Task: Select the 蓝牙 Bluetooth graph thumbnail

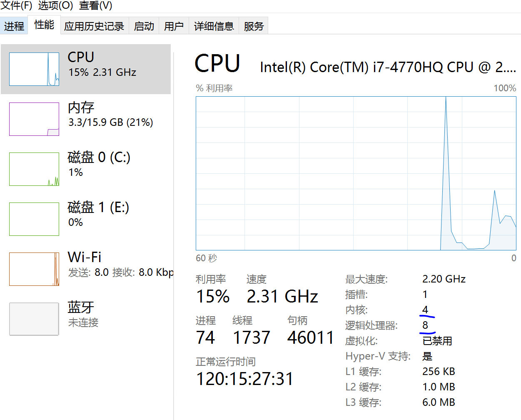Action: (34, 319)
